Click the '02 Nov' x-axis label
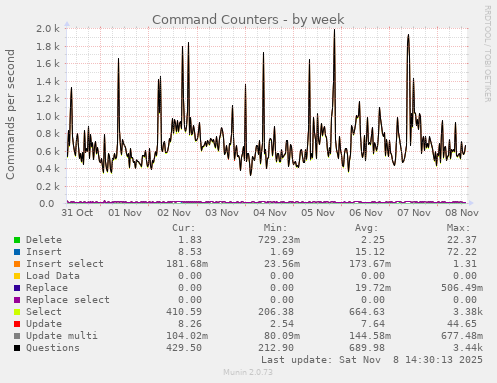The image size is (497, 383). coord(174,213)
